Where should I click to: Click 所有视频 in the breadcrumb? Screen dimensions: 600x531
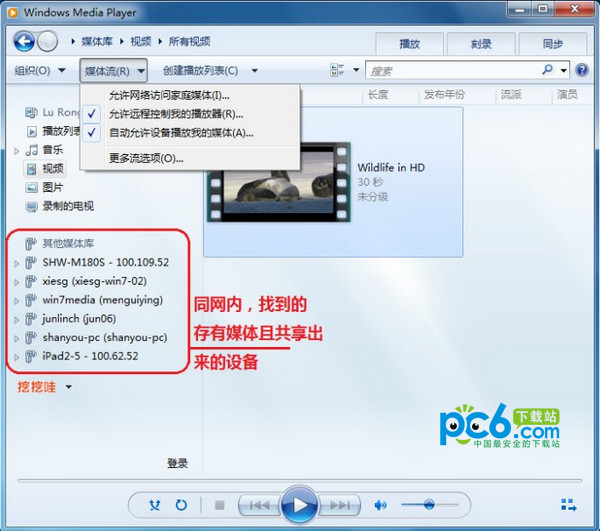click(189, 41)
